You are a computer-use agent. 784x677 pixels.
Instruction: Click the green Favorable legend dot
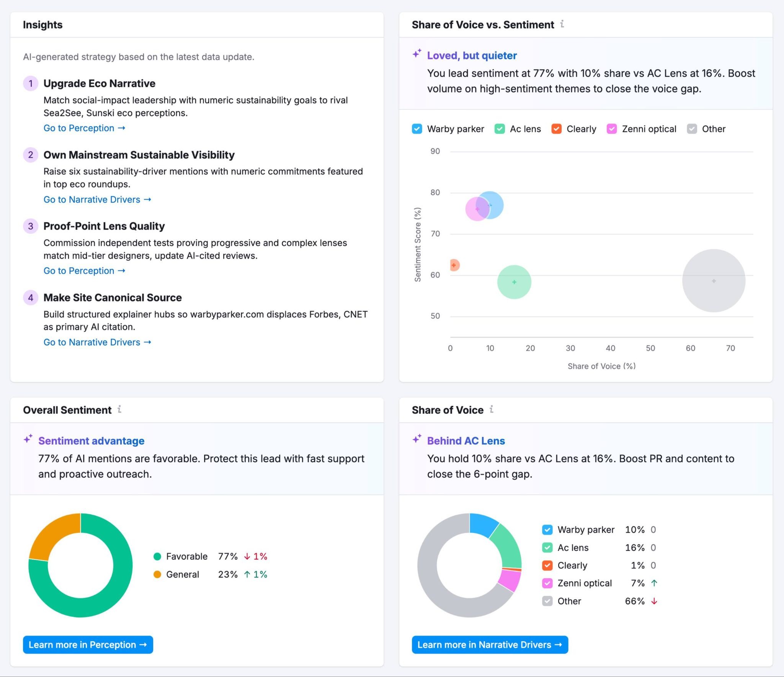tap(157, 556)
